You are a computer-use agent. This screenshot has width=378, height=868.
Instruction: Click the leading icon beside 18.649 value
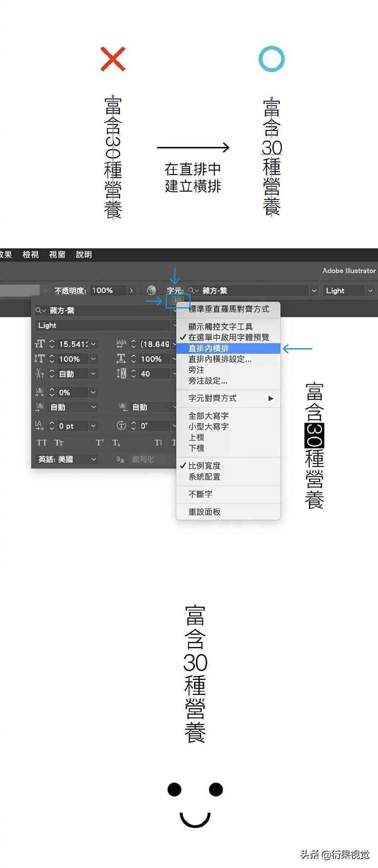point(121,344)
